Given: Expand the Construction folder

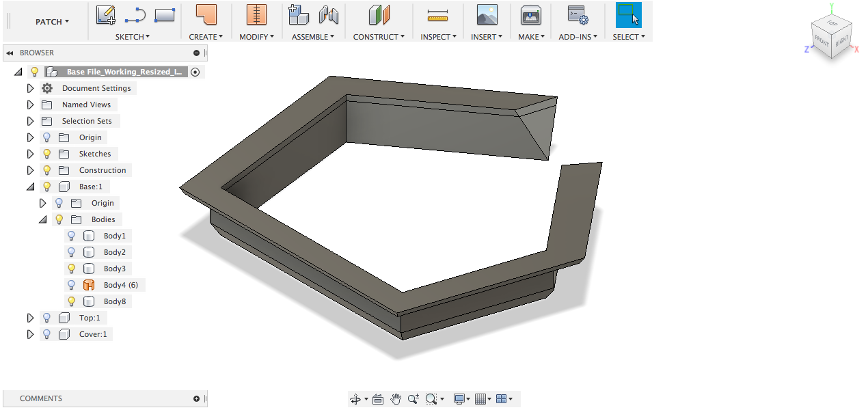Looking at the screenshot, I should click(x=30, y=170).
